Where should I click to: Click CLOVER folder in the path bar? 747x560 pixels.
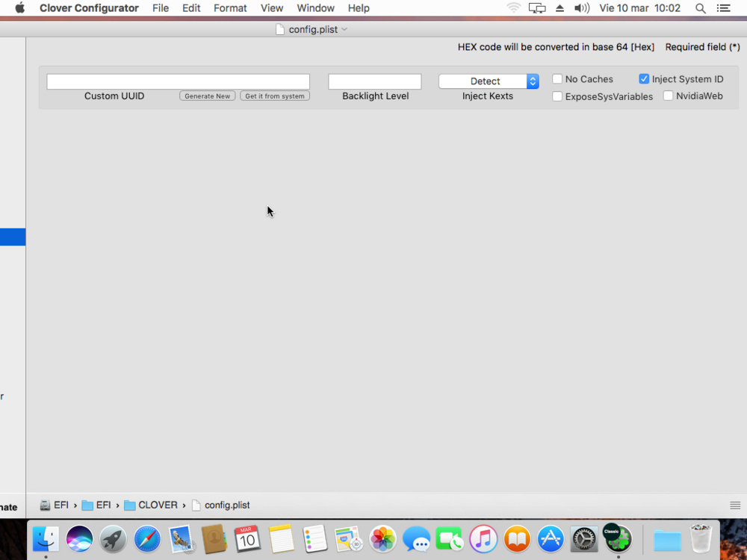(x=151, y=505)
